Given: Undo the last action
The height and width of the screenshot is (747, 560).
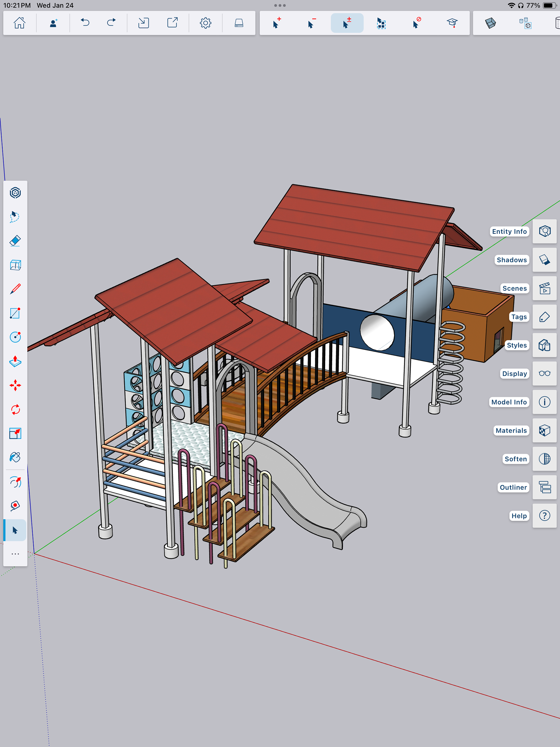Looking at the screenshot, I should [85, 23].
